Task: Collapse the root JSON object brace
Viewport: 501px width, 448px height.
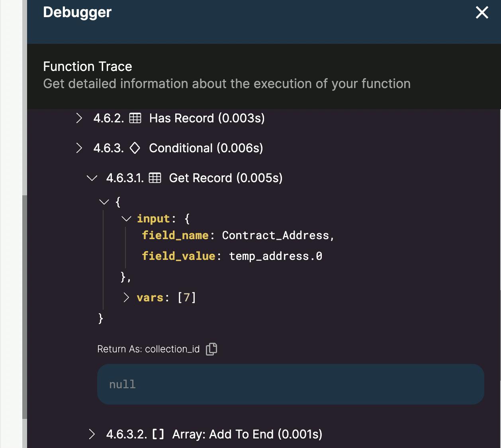Action: (104, 202)
